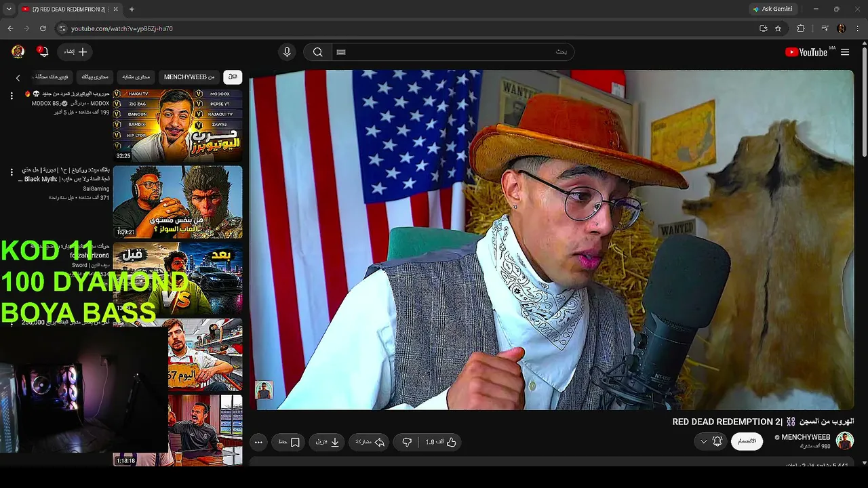868x488 pixels.
Task: Reload the YouTube page
Action: pos(43,28)
